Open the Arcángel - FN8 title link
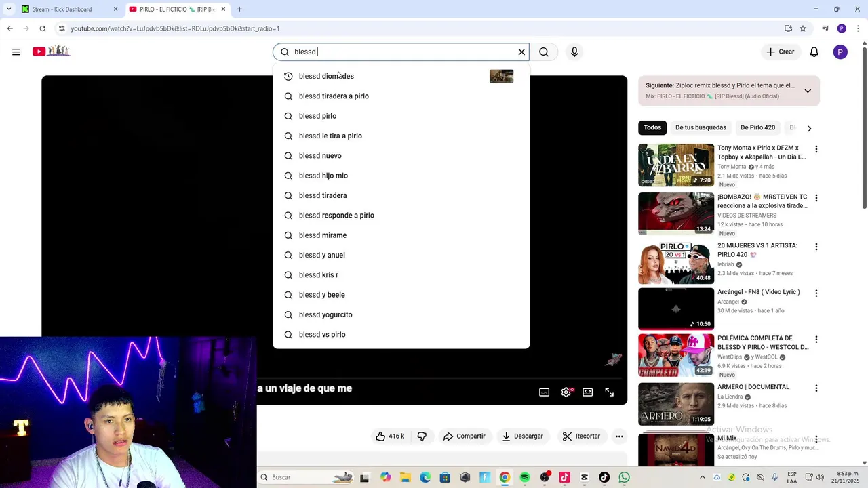Viewport: 868px width, 488px height. pos(759,292)
